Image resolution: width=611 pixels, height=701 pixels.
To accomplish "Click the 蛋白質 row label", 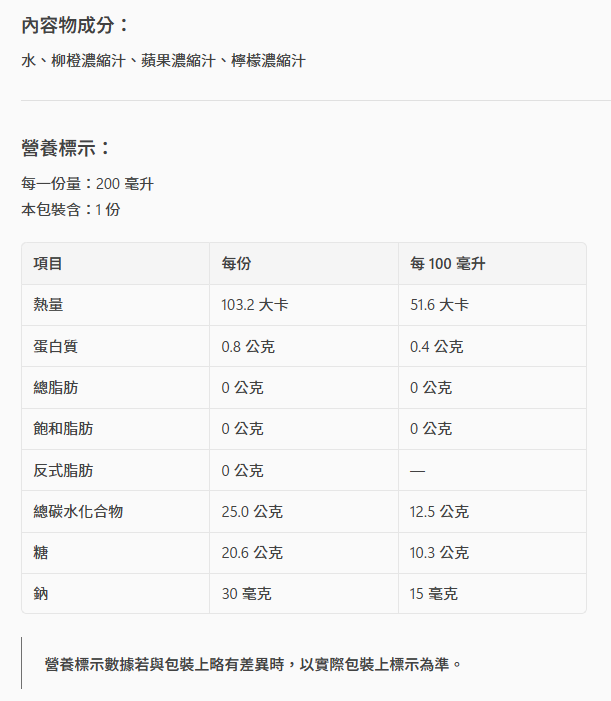I will coord(55,347).
